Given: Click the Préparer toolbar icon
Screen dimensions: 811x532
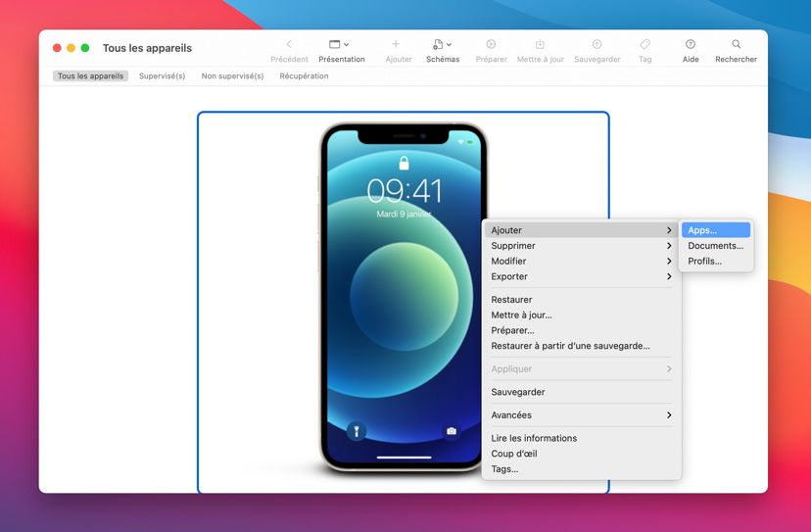Looking at the screenshot, I should coord(491,44).
